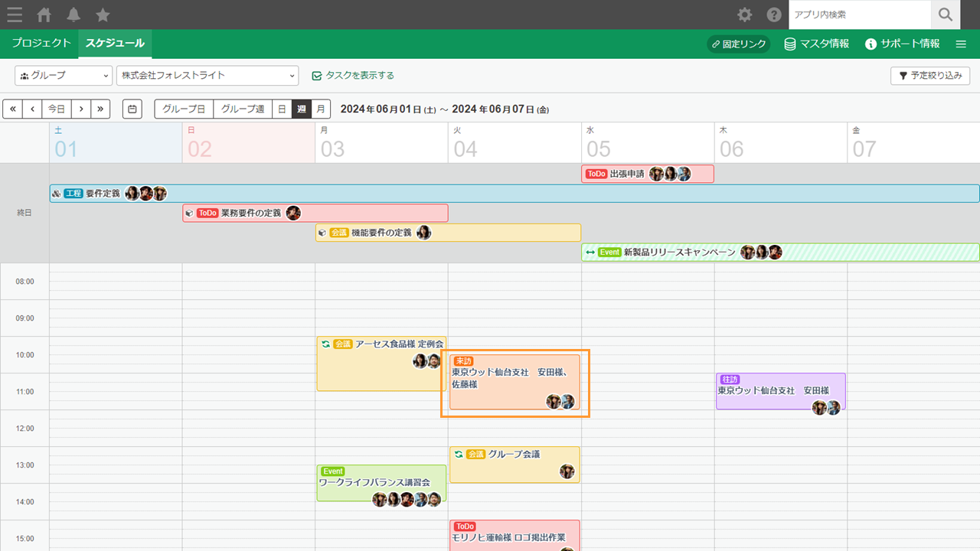Select the 週 view button
The width and height of the screenshot is (980, 551).
(x=302, y=109)
